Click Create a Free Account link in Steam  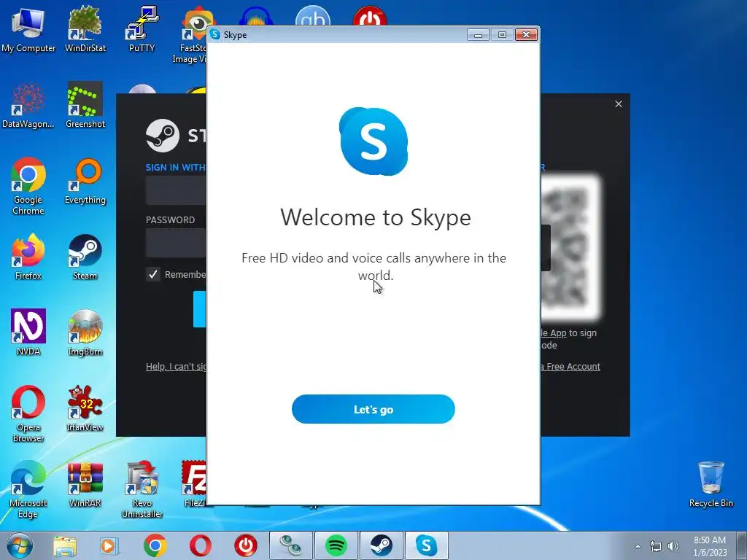(570, 366)
